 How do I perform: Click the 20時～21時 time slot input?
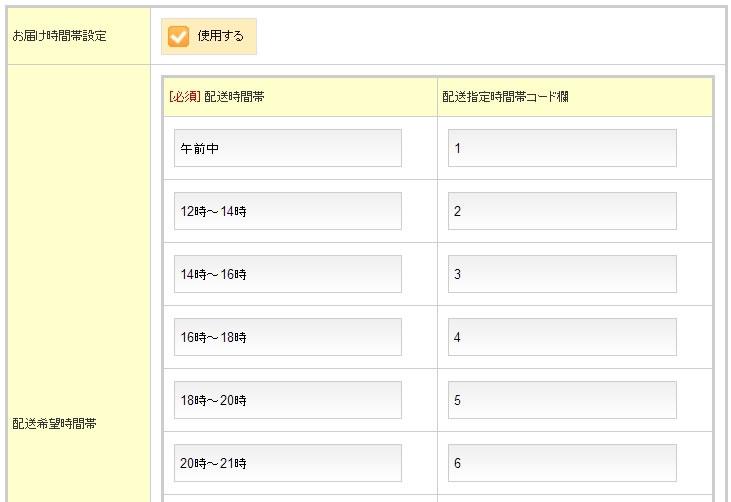287,463
